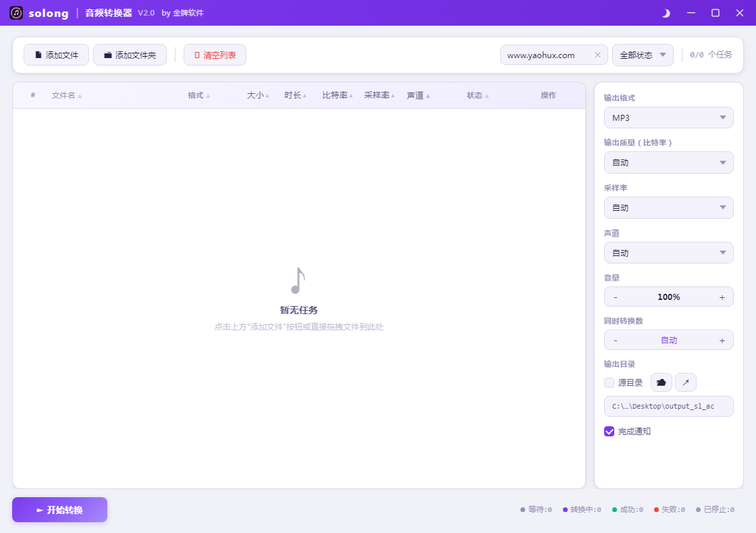The image size is (756, 533).
Task: Click the output path field showing output_sl_ac
Action: click(668, 407)
